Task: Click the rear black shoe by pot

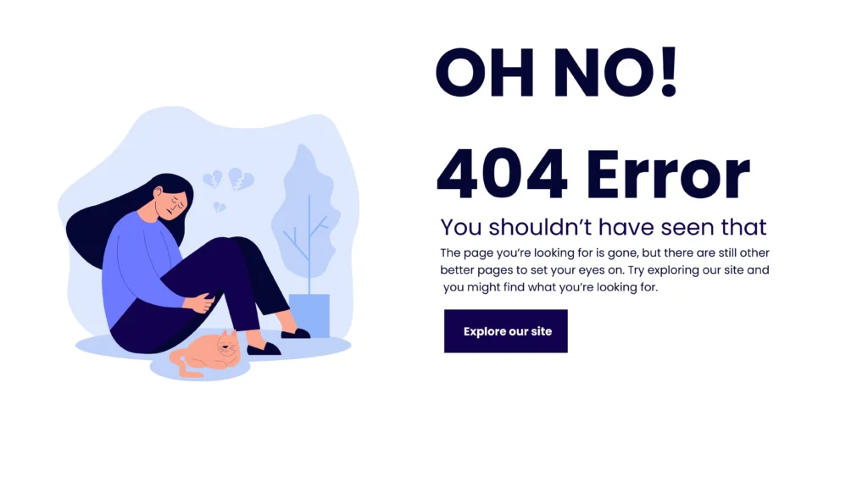Action: pos(296,333)
